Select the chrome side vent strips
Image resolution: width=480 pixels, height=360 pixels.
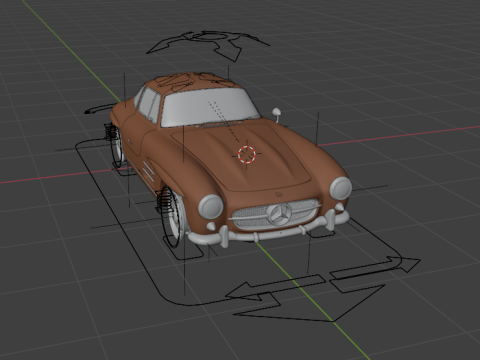[x=148, y=171]
